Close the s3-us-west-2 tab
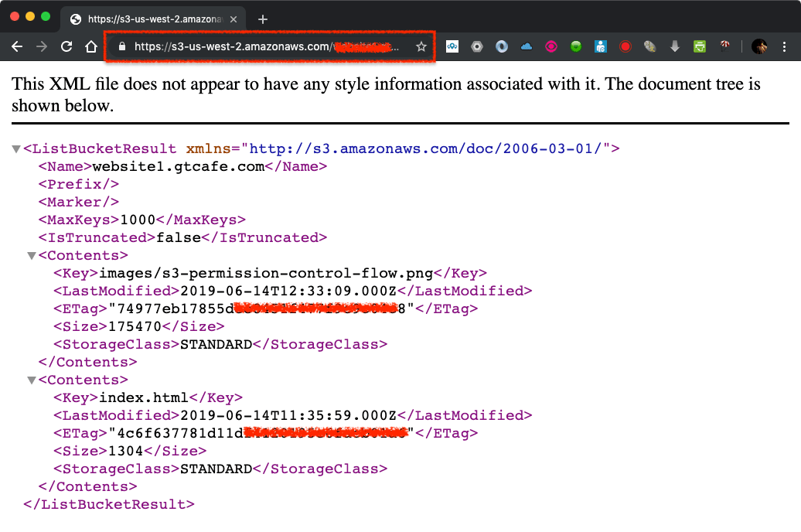The height and width of the screenshot is (532, 801). point(233,19)
